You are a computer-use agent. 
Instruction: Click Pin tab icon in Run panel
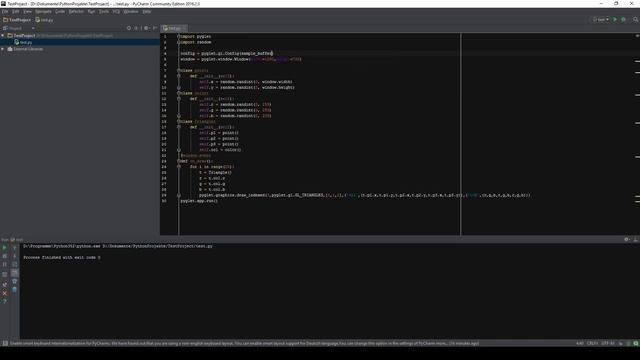[x=4, y=284]
